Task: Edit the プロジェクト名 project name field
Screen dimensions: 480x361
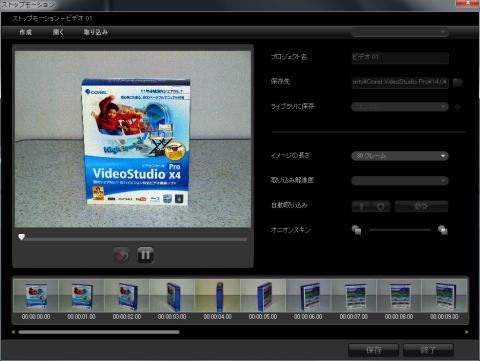Action: point(400,57)
